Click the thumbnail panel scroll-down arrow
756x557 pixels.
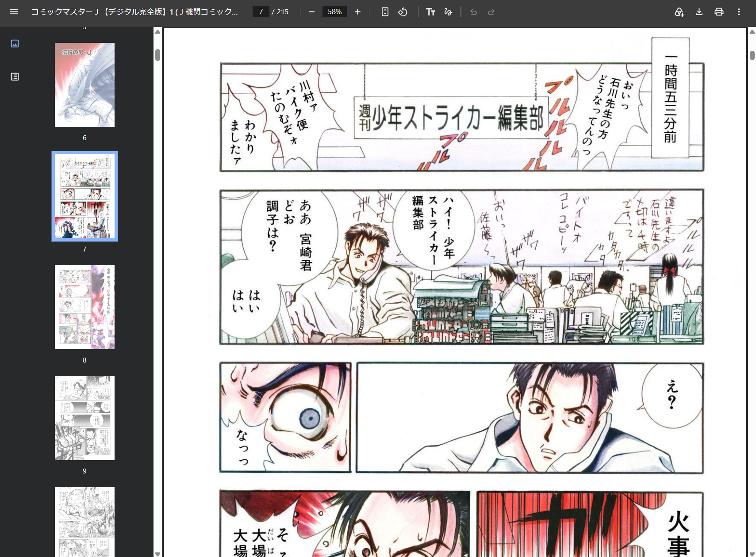pyautogui.click(x=157, y=553)
